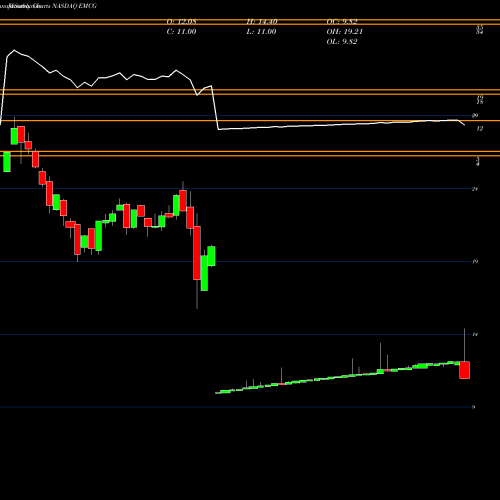Click the 9 price axis label
This screenshot has width=500, height=500.
pos(474,407)
